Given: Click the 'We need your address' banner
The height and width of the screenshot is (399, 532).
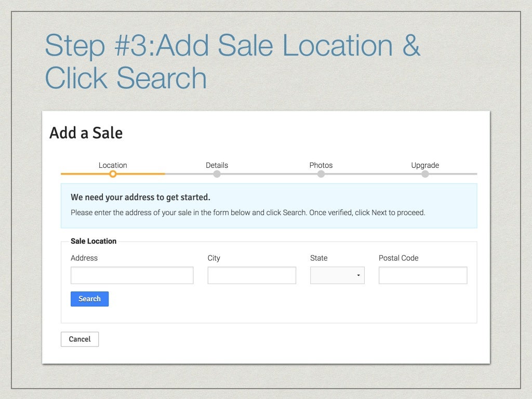Looking at the screenshot, I should pos(269,206).
